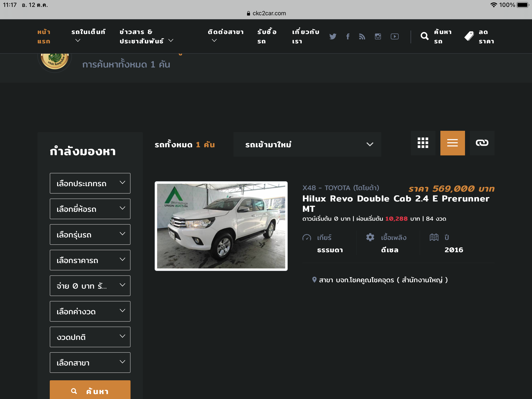
Task: Open the Twitter social icon
Action: (333, 36)
